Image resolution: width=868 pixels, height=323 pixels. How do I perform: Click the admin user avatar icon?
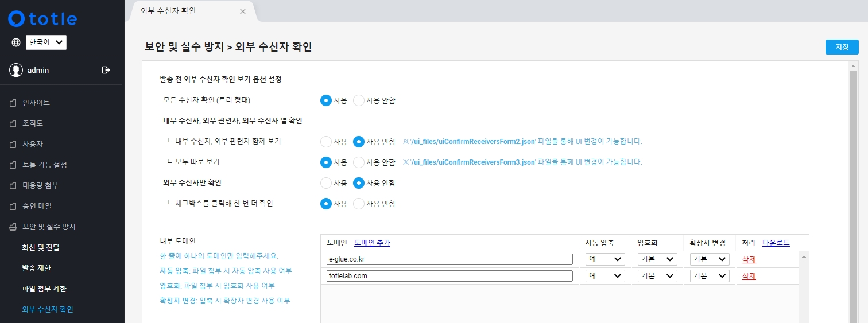16,70
